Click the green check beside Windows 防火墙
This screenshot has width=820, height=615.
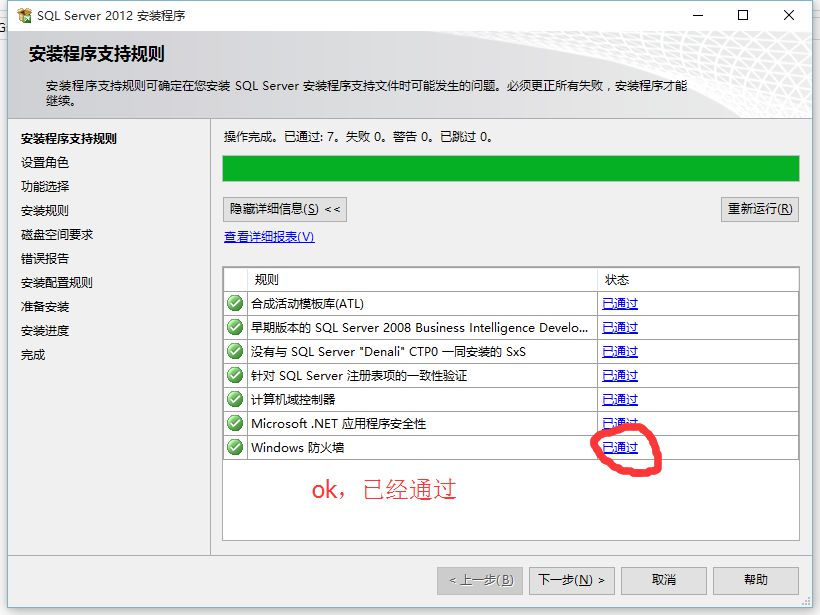tap(233, 447)
